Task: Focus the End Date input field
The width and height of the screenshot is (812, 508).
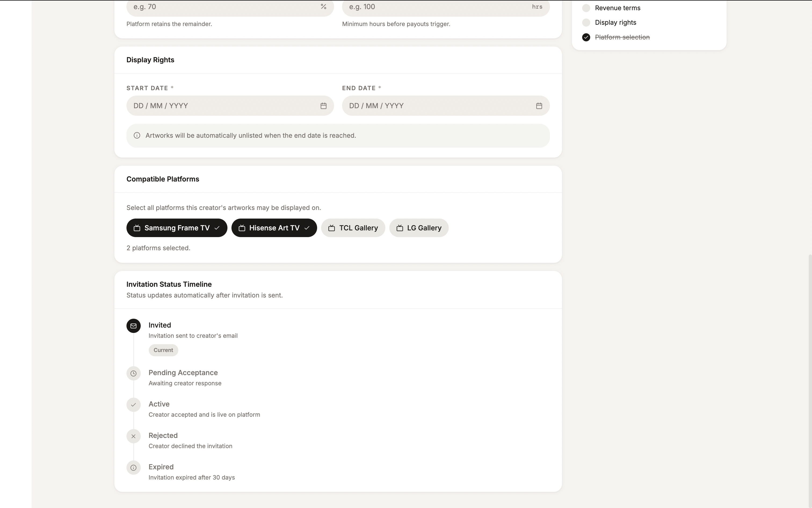Action: pyautogui.click(x=446, y=106)
